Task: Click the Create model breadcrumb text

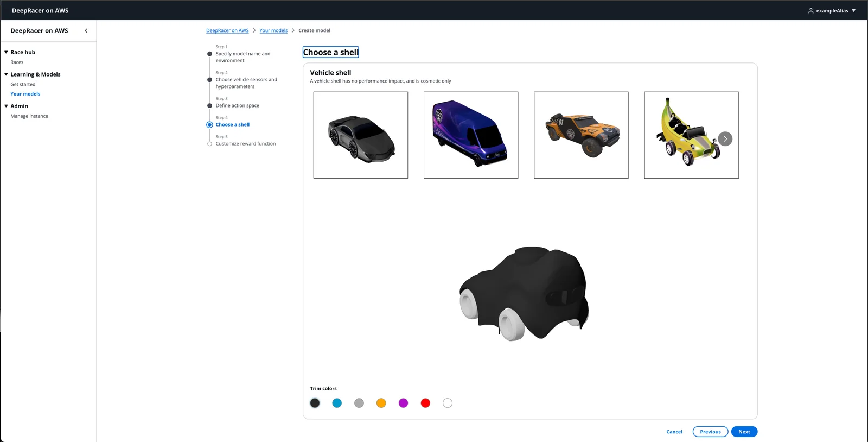Action: 314,30
